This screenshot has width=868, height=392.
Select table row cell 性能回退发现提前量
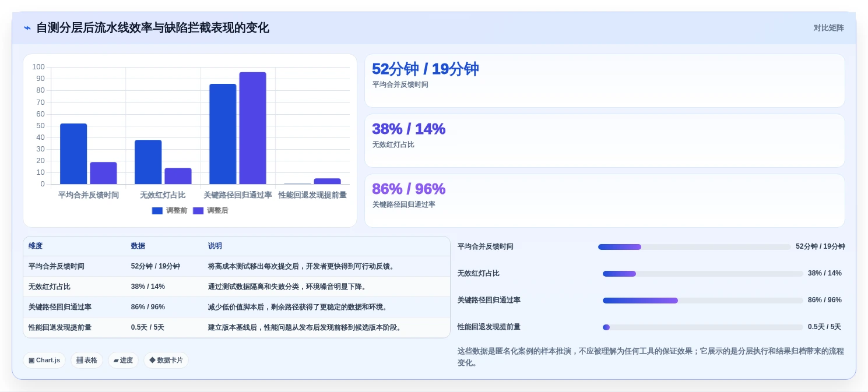(60, 327)
